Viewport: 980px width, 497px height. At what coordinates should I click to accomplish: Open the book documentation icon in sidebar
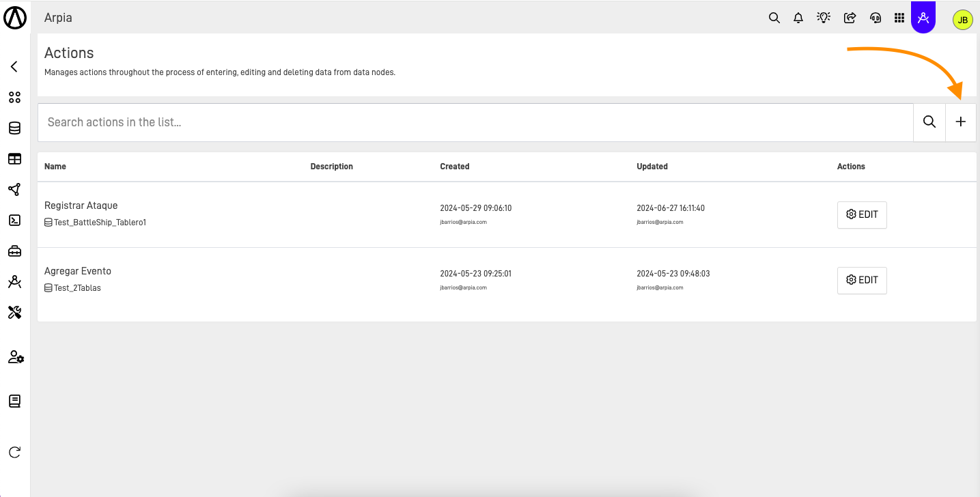pyautogui.click(x=14, y=401)
